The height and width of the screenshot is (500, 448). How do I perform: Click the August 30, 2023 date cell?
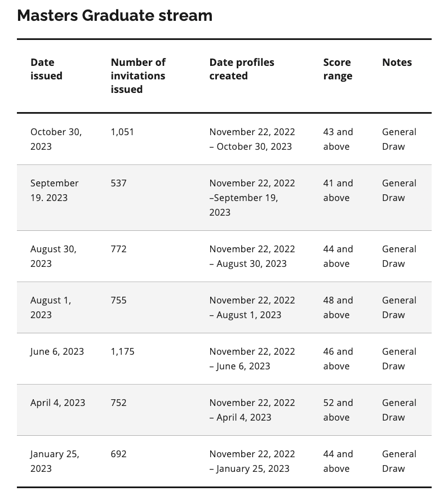pos(54,256)
